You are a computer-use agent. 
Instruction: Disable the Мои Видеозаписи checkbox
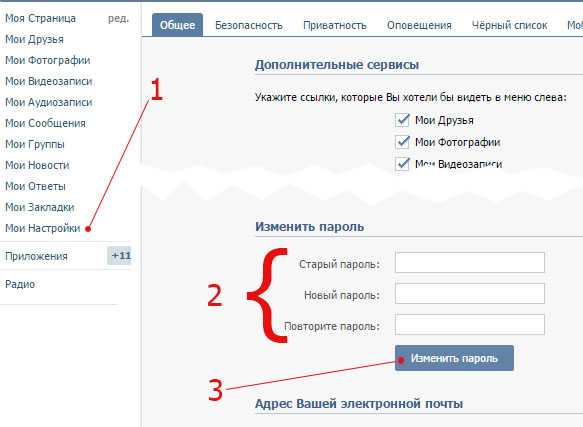coord(402,164)
